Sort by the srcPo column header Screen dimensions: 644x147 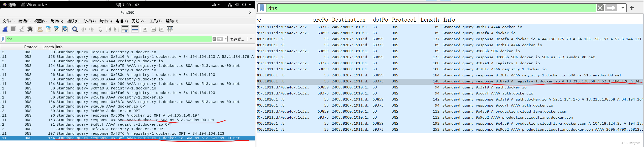[x=321, y=20]
